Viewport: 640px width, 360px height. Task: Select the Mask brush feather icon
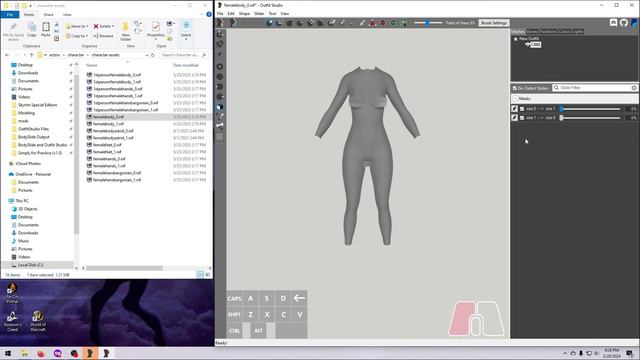[x=331, y=23]
